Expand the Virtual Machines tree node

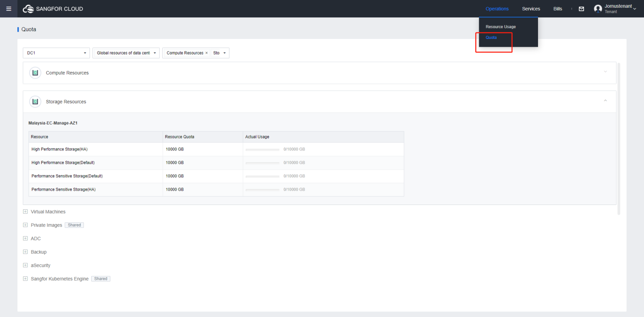[25, 212]
